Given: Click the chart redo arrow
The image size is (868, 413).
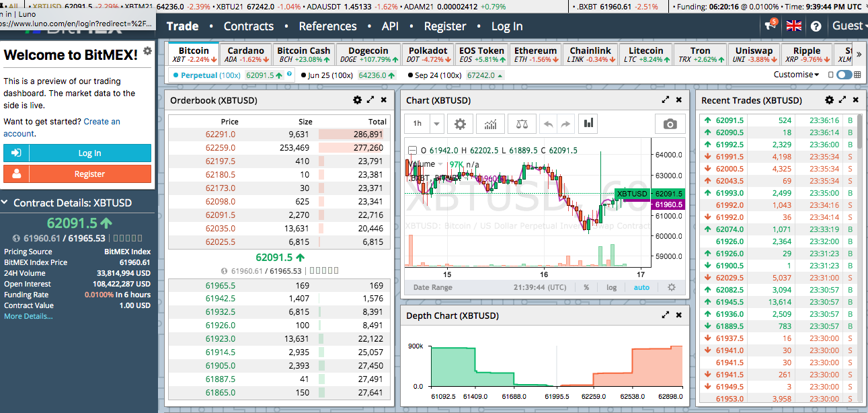Looking at the screenshot, I should coord(565,124).
